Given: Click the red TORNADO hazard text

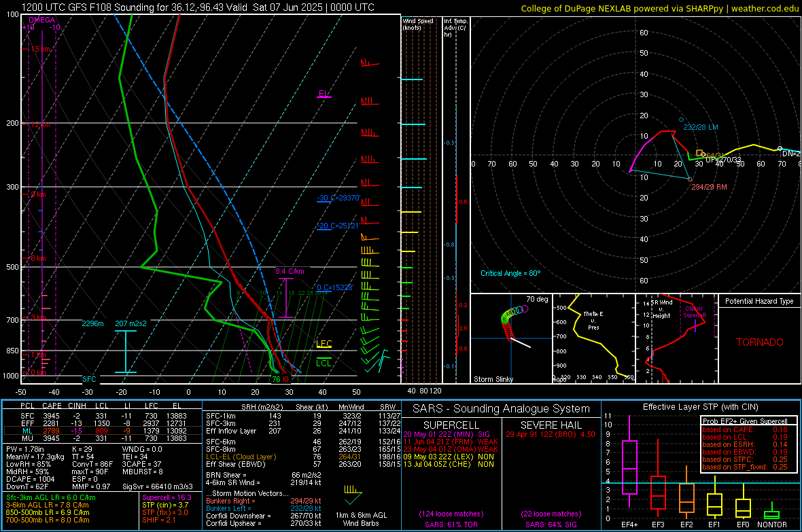Looking at the screenshot, I should pyautogui.click(x=760, y=342).
